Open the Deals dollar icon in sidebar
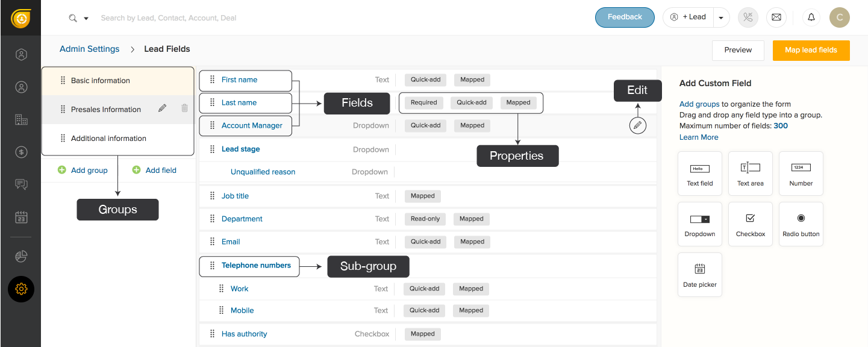 [x=21, y=152]
